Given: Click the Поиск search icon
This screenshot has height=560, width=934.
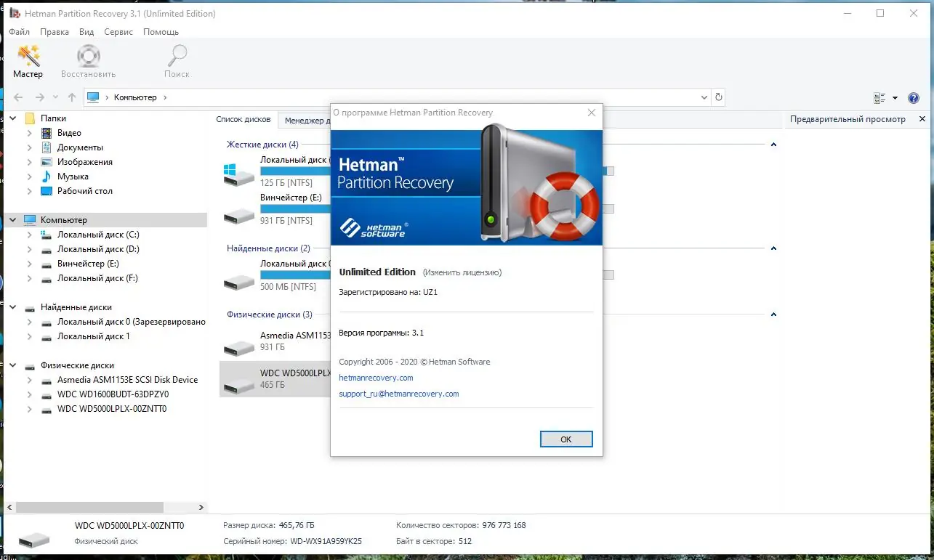Looking at the screenshot, I should (x=176, y=57).
